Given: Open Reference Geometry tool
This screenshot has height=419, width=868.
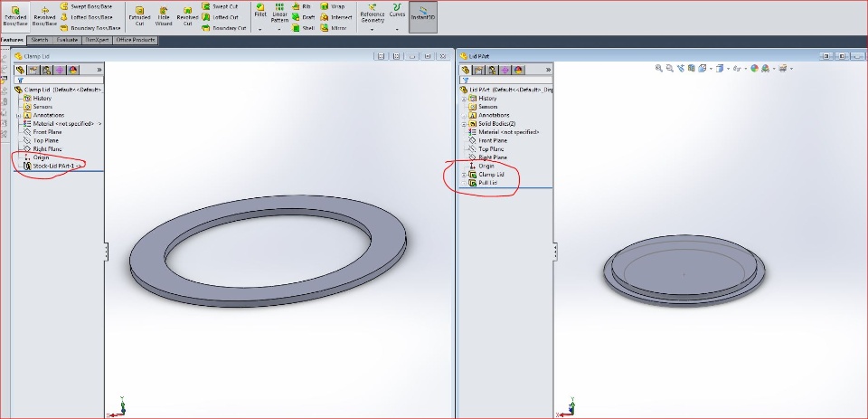Looking at the screenshot, I should [x=372, y=14].
